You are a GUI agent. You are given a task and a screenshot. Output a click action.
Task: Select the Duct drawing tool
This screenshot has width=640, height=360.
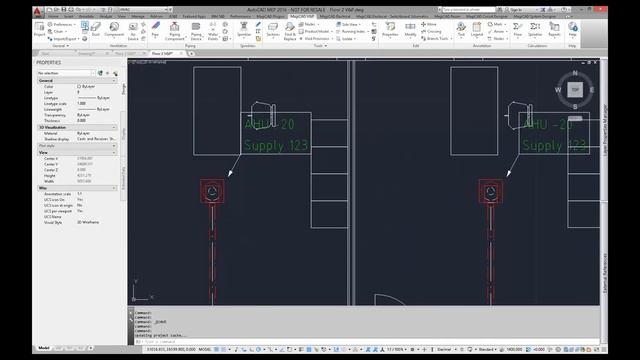(x=96, y=30)
